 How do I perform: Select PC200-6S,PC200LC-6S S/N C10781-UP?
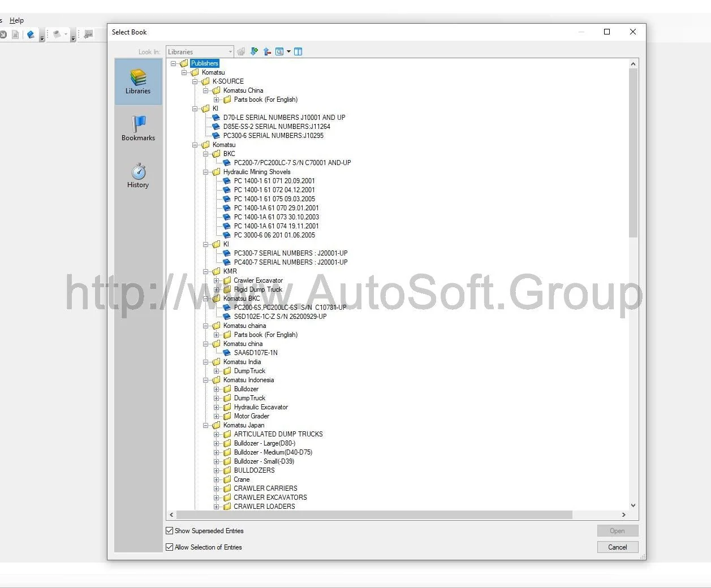coord(290,308)
